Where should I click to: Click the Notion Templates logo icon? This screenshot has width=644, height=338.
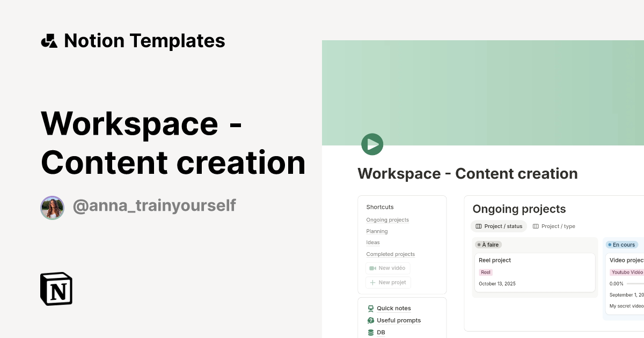tap(49, 41)
